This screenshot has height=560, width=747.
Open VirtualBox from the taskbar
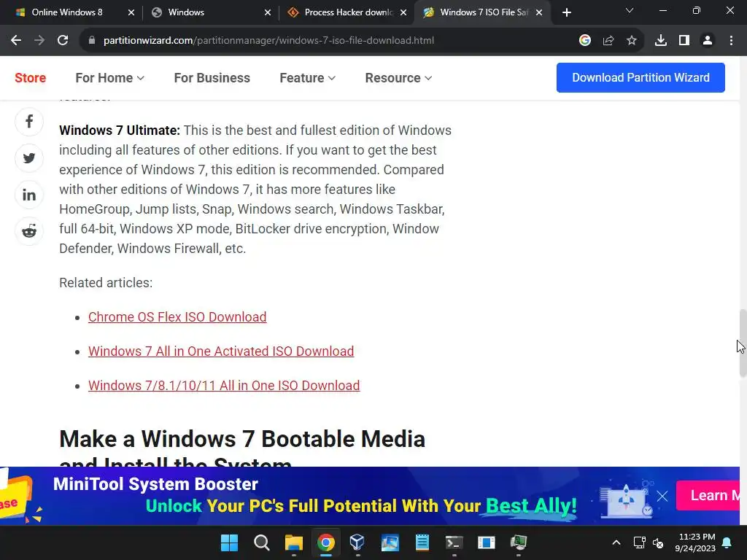pos(357,542)
